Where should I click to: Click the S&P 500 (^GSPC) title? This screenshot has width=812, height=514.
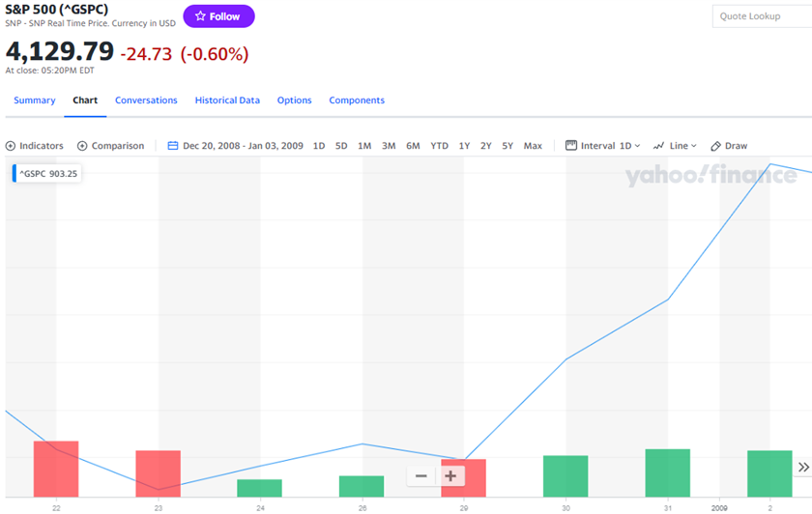pyautogui.click(x=56, y=10)
